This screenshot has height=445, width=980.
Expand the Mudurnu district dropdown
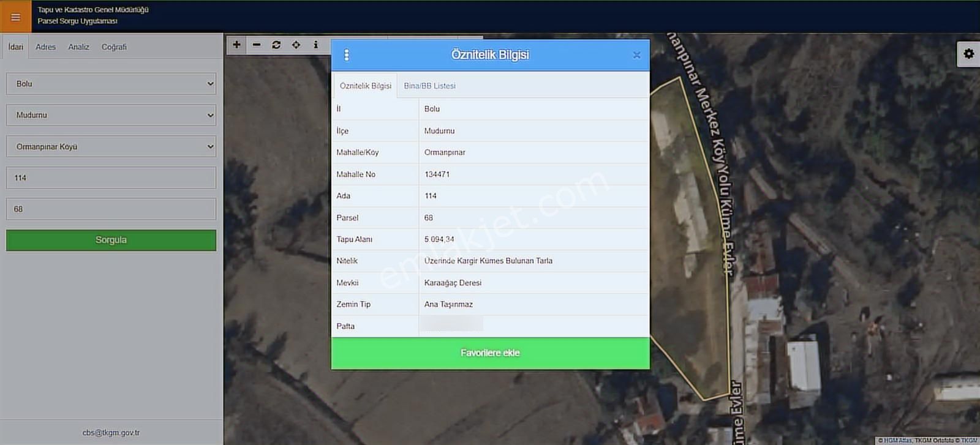tap(111, 115)
